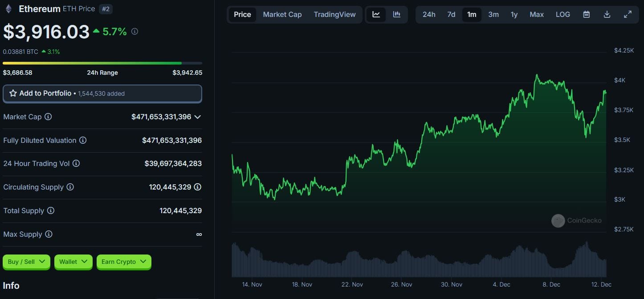Switch to the TradingView tab
The width and height of the screenshot is (644, 299).
pos(334,14)
